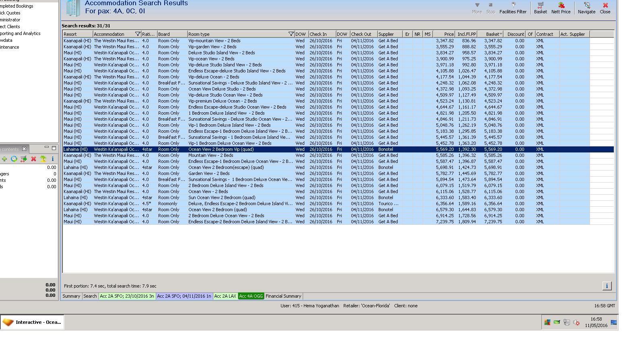The height and width of the screenshot is (362, 644).
Task: Click the hotel building icon in header
Action: [x=73, y=8]
